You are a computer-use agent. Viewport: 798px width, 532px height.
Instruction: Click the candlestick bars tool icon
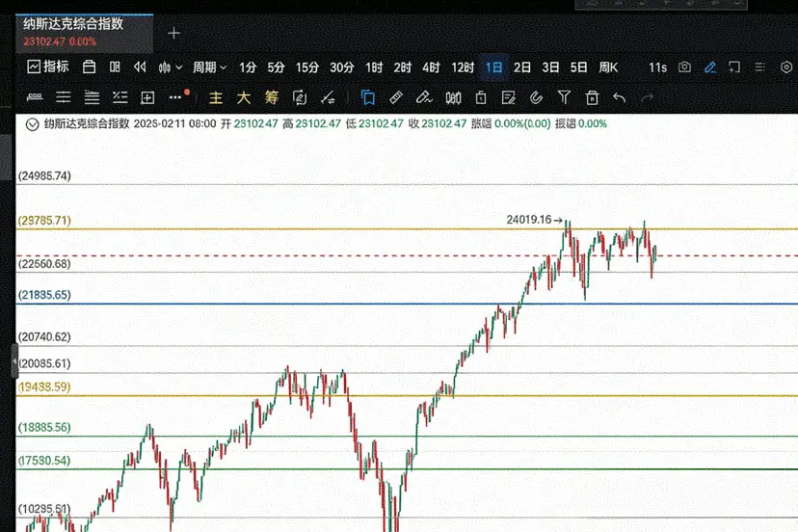coord(453,97)
